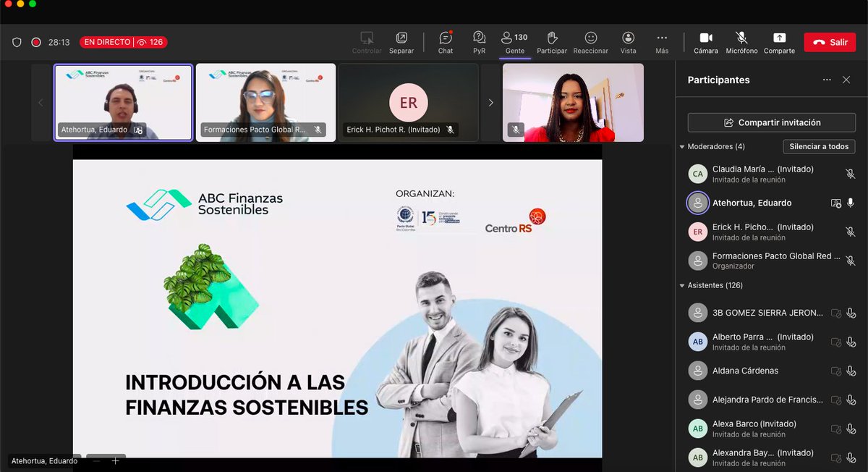Select attendee 3B GOMEZ SIERRA JERON...
This screenshot has width=868, height=472.
pos(771,313)
